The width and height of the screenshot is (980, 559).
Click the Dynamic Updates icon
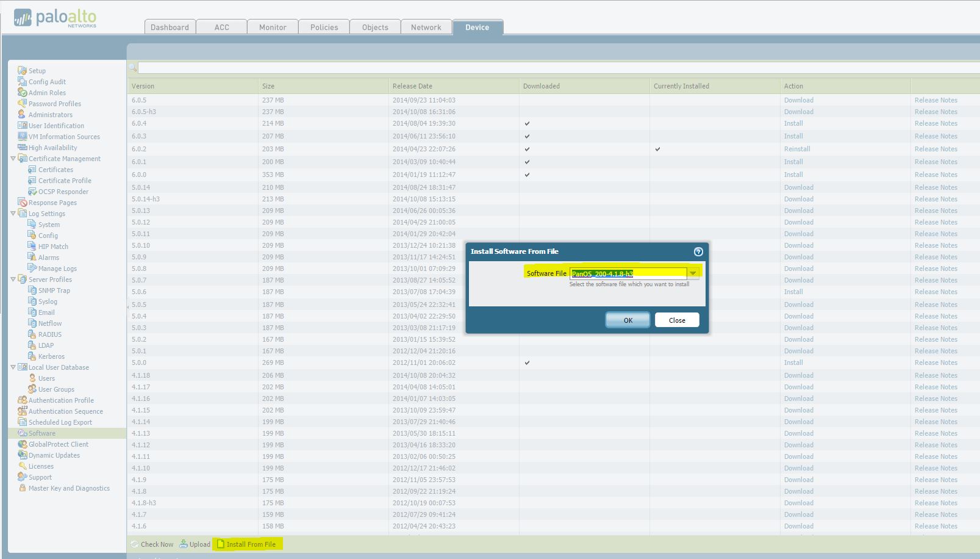click(22, 455)
